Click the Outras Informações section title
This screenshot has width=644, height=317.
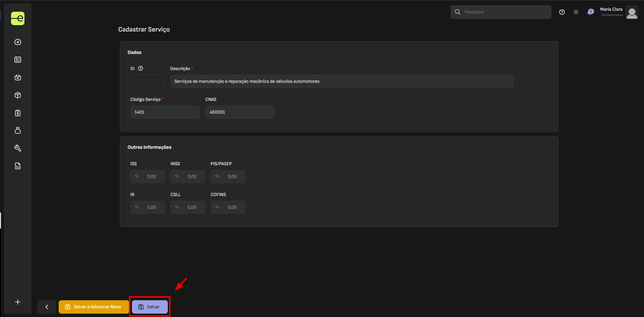149,147
